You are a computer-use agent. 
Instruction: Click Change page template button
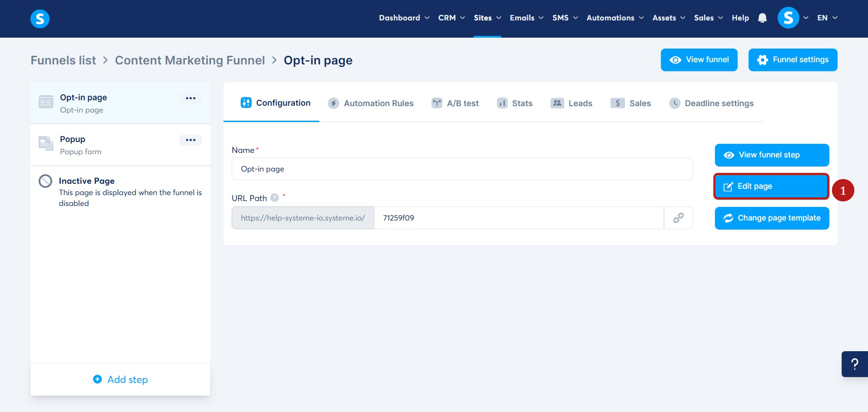click(x=772, y=218)
